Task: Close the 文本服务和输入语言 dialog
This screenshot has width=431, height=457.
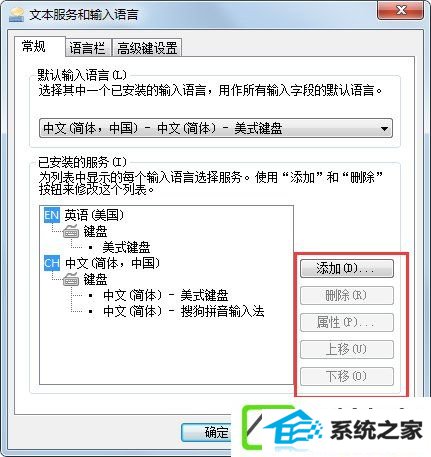Action: [400, 10]
